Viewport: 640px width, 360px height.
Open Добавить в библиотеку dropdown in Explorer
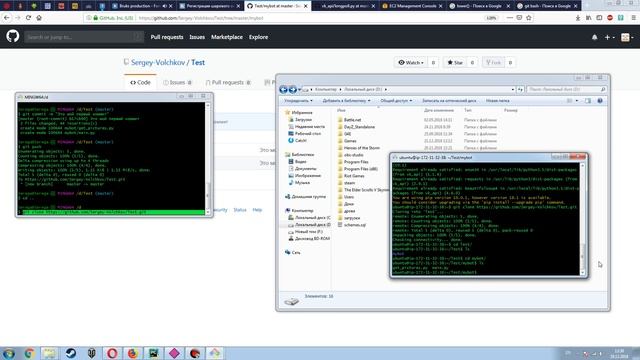pos(347,100)
